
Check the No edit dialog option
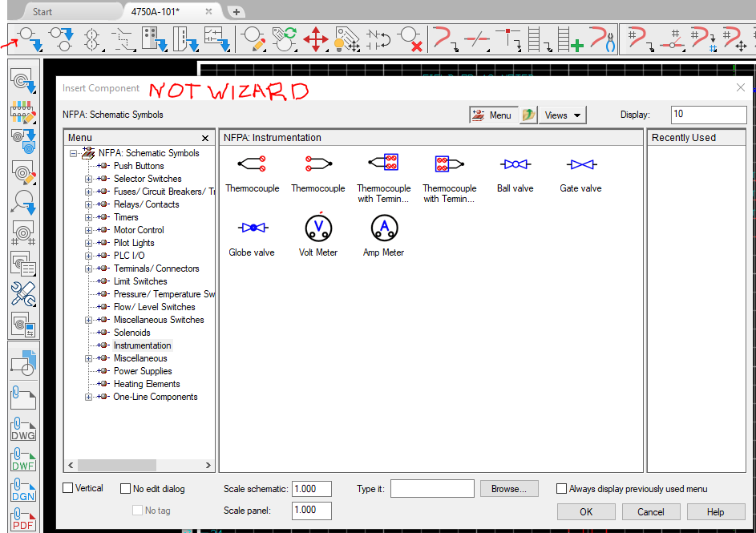click(x=125, y=488)
